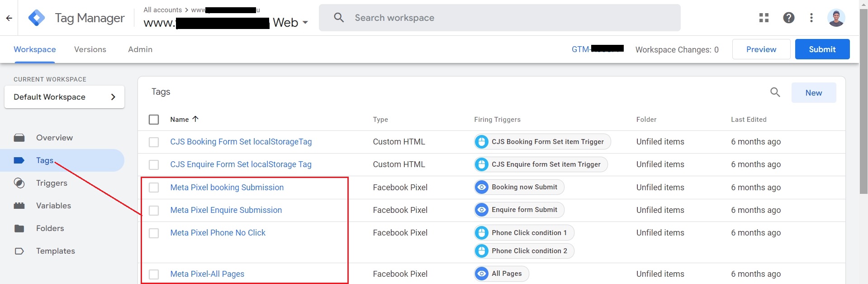This screenshot has height=284, width=868.
Task: Click the search magnifier in the workspace bar
Action: [x=339, y=18]
